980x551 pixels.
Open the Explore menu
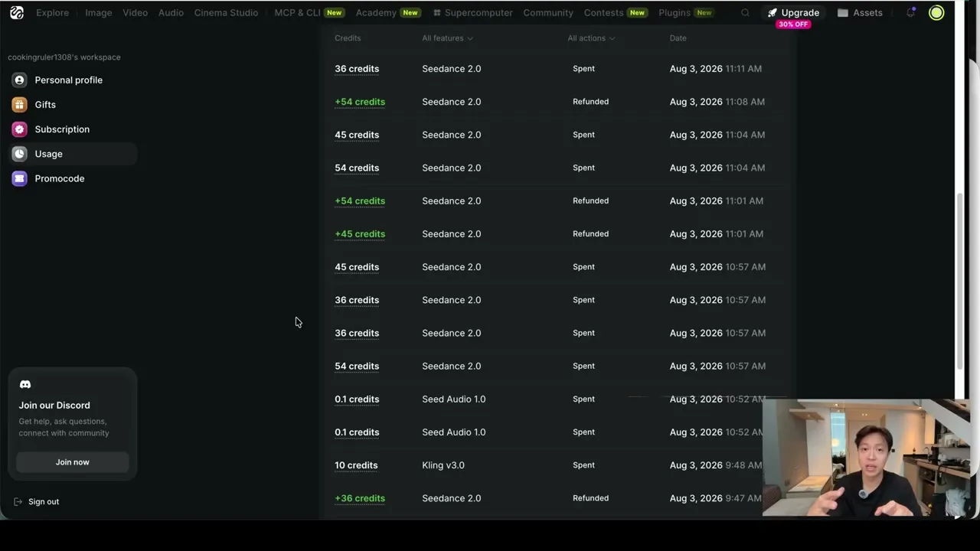tap(52, 13)
